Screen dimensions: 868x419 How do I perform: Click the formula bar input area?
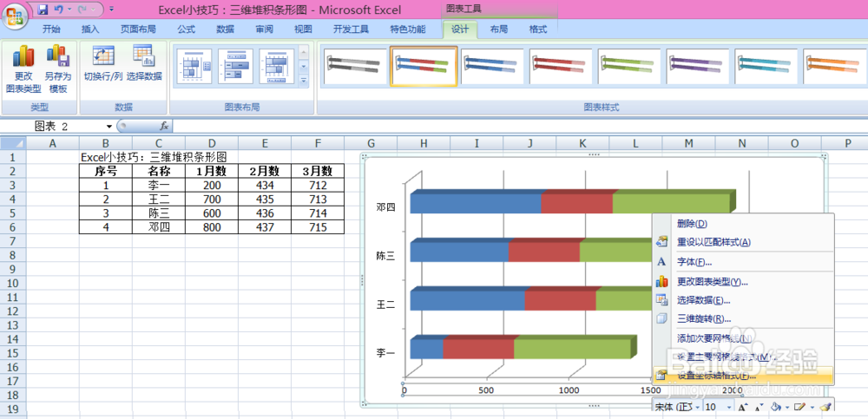[520, 126]
